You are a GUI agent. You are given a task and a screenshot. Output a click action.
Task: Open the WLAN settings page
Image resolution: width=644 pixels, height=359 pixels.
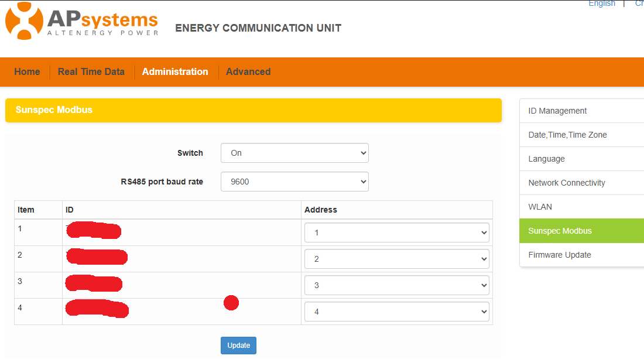pos(540,207)
